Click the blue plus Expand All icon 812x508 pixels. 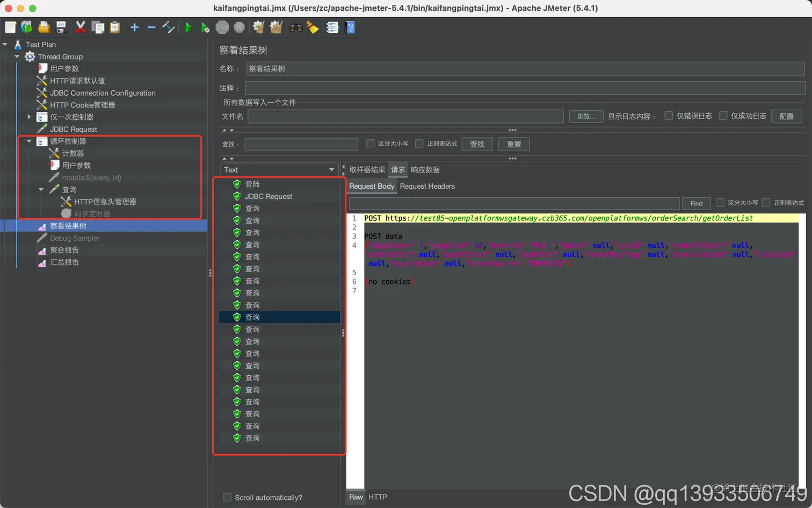135,27
